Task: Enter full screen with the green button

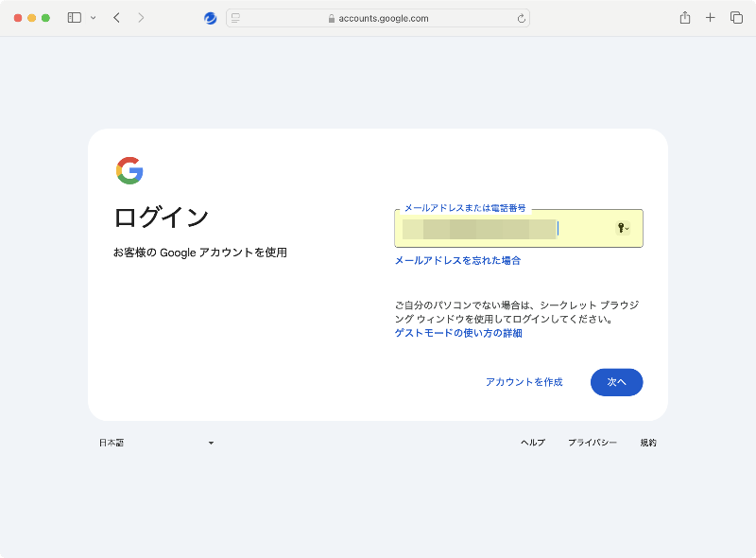Action: pyautogui.click(x=45, y=18)
